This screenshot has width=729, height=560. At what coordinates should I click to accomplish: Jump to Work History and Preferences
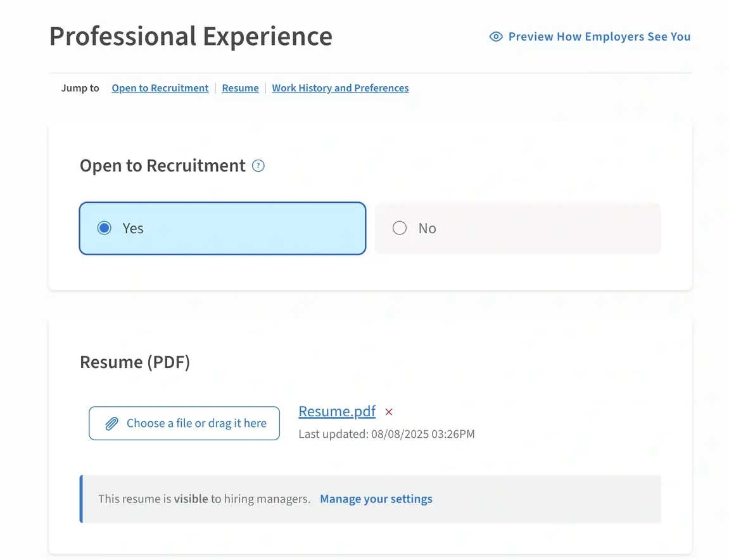point(340,88)
